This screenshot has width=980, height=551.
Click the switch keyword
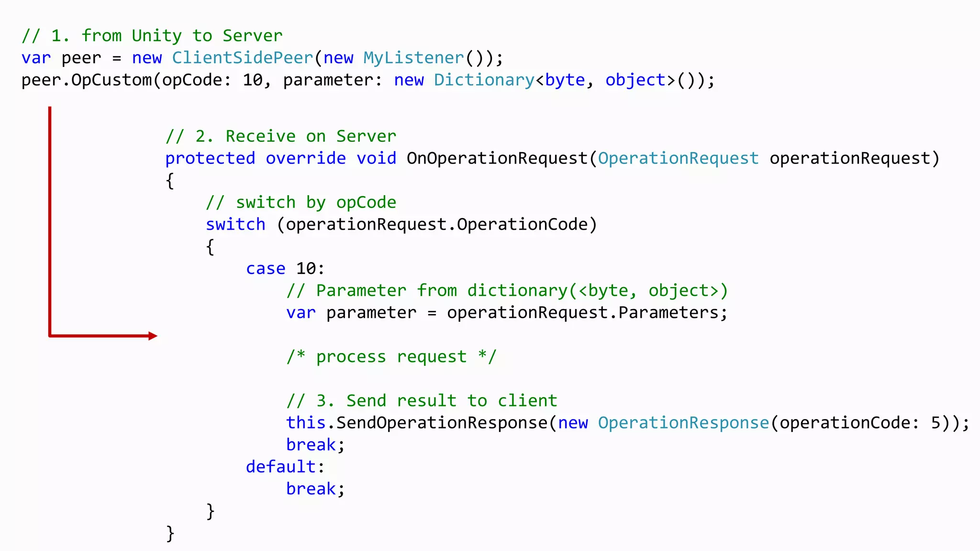235,224
